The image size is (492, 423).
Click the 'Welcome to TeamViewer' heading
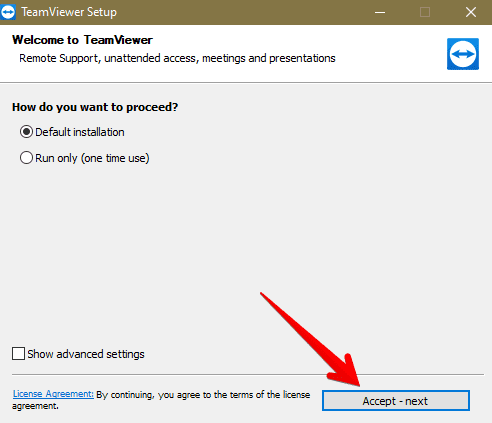pyautogui.click(x=82, y=40)
